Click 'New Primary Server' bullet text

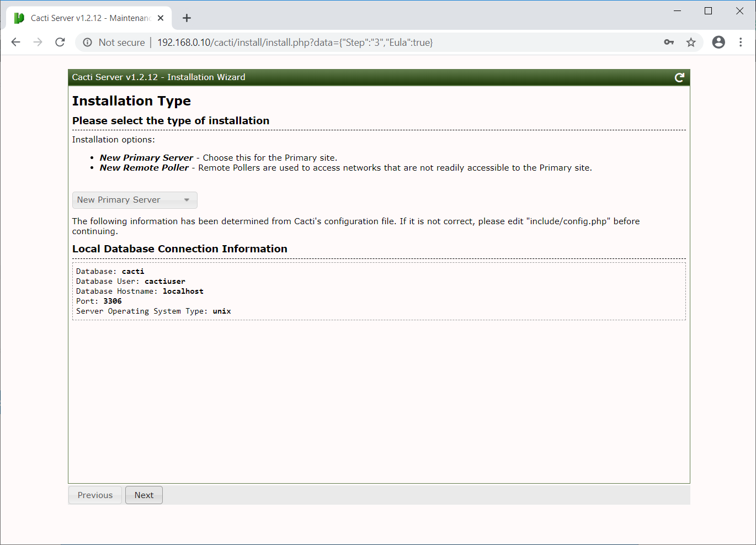(x=146, y=158)
